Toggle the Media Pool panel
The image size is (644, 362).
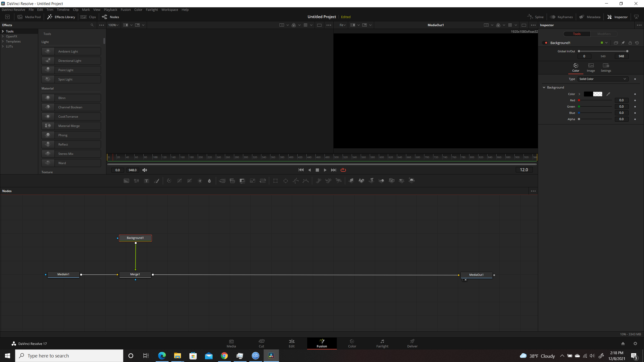[x=29, y=17]
